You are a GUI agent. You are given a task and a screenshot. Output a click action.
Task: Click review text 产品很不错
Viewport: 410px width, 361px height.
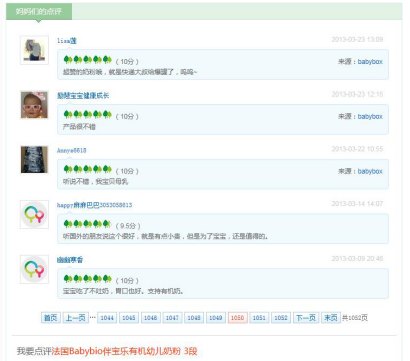coord(79,127)
